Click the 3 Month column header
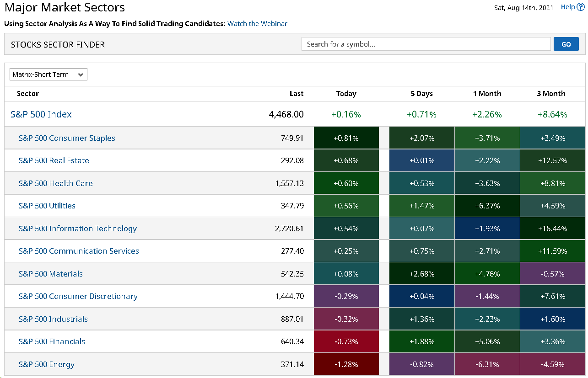This screenshot has height=378, width=588. tap(551, 94)
